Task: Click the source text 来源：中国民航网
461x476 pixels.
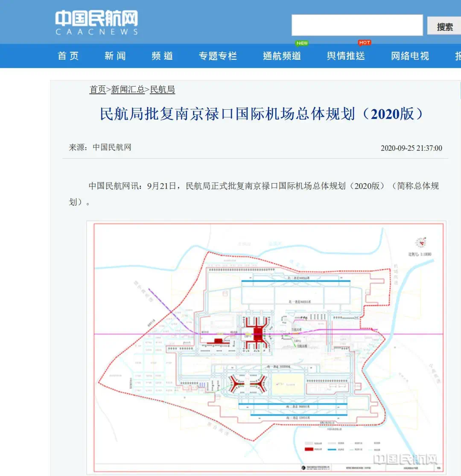Action: pyautogui.click(x=100, y=148)
